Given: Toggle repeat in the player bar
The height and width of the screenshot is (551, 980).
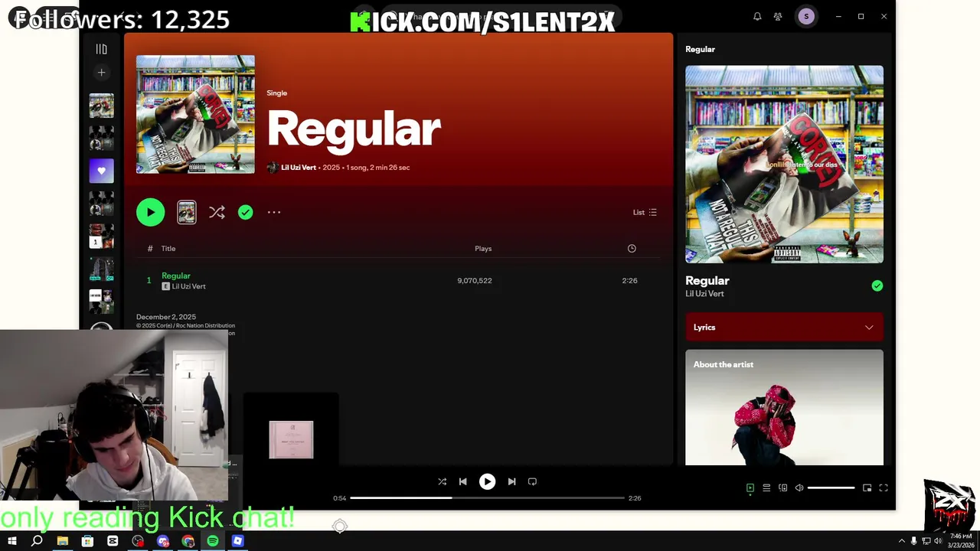Looking at the screenshot, I should [x=532, y=481].
